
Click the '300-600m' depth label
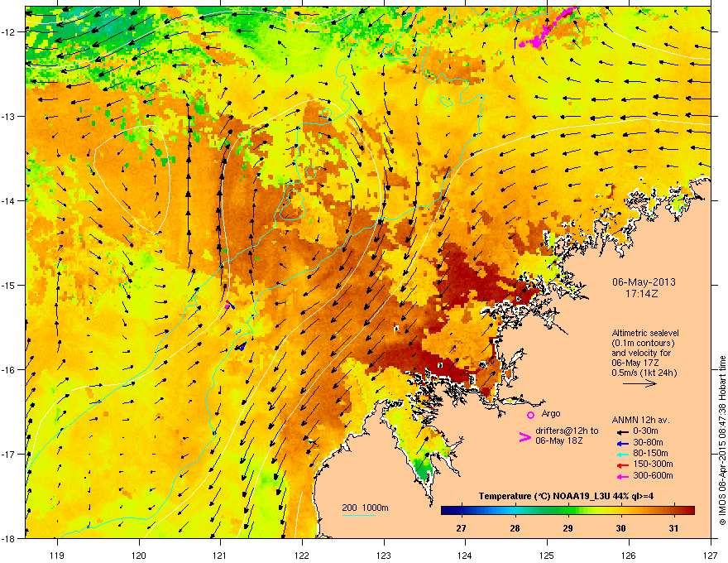(653, 475)
